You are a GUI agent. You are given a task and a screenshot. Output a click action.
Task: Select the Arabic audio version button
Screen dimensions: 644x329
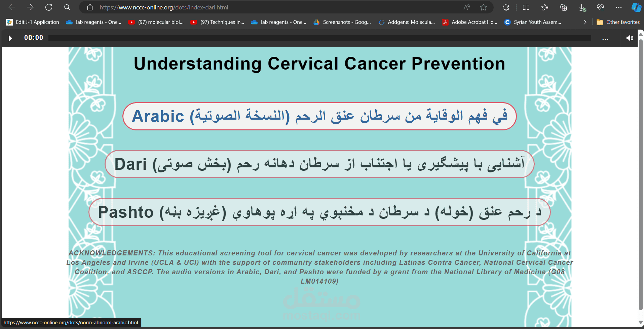point(319,116)
